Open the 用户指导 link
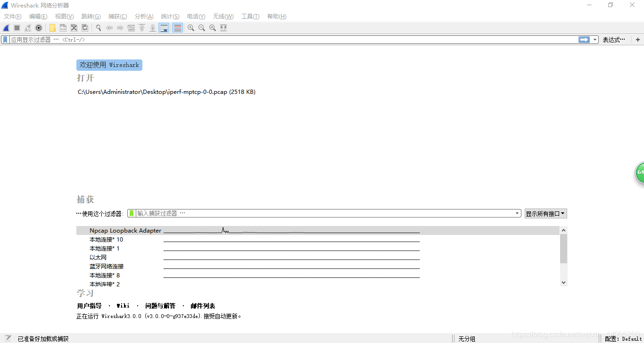The height and width of the screenshot is (343, 644). pos(90,306)
